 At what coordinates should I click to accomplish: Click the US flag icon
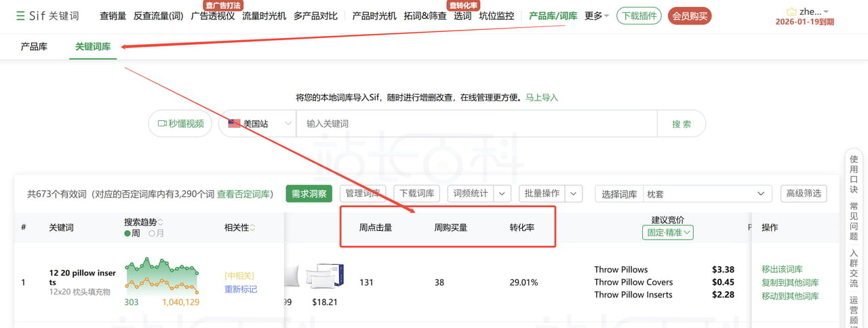[x=234, y=124]
